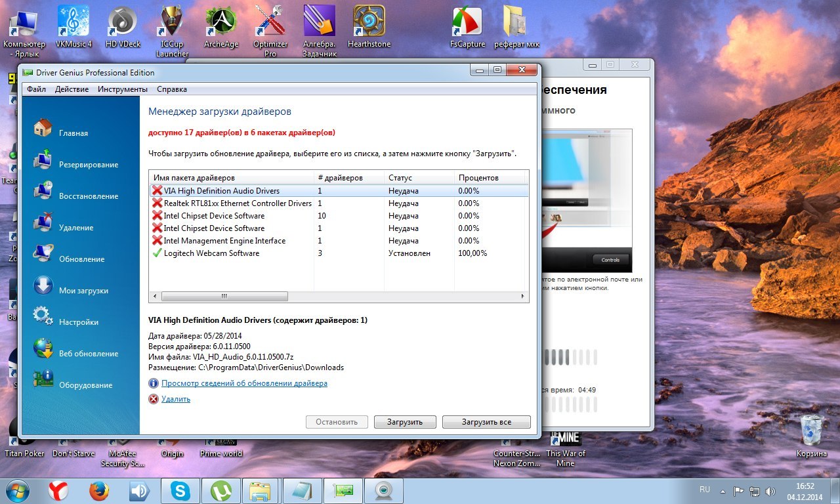Open Веб обновление globe section
The width and height of the screenshot is (840, 504).
(43, 348)
